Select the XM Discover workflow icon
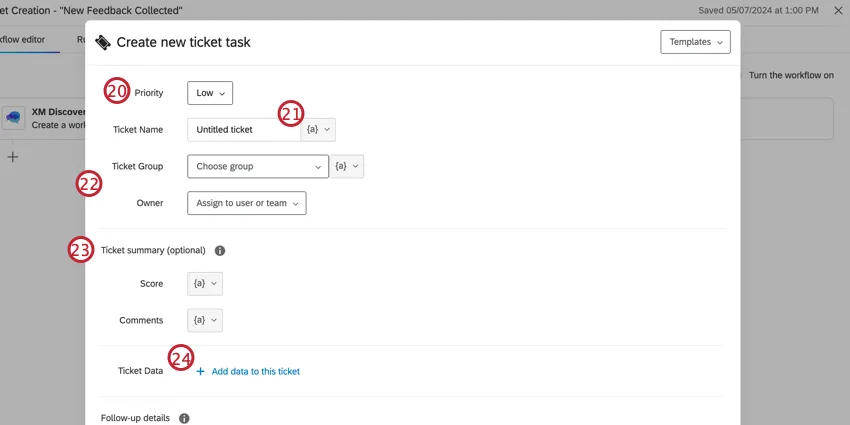Viewport: 850px width, 425px height. click(14, 118)
